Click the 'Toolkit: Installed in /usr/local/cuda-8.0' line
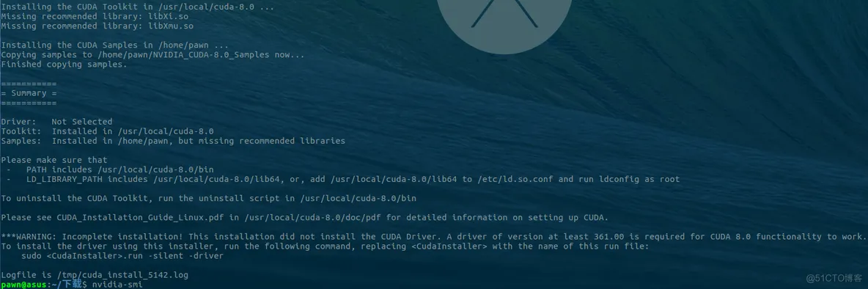Viewport: 868px width, 289px height. pos(107,131)
